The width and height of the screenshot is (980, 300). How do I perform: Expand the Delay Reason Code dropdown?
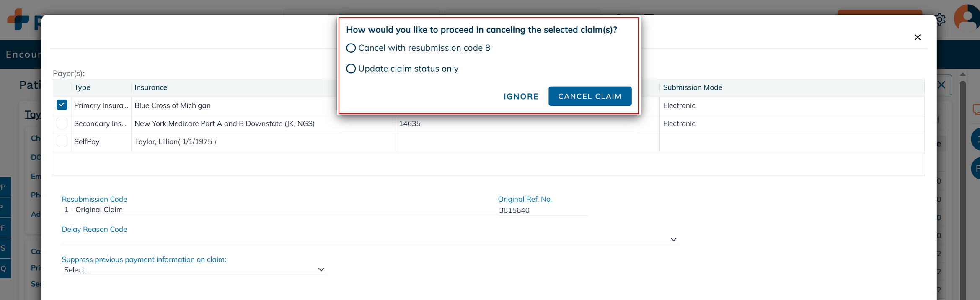tap(673, 239)
